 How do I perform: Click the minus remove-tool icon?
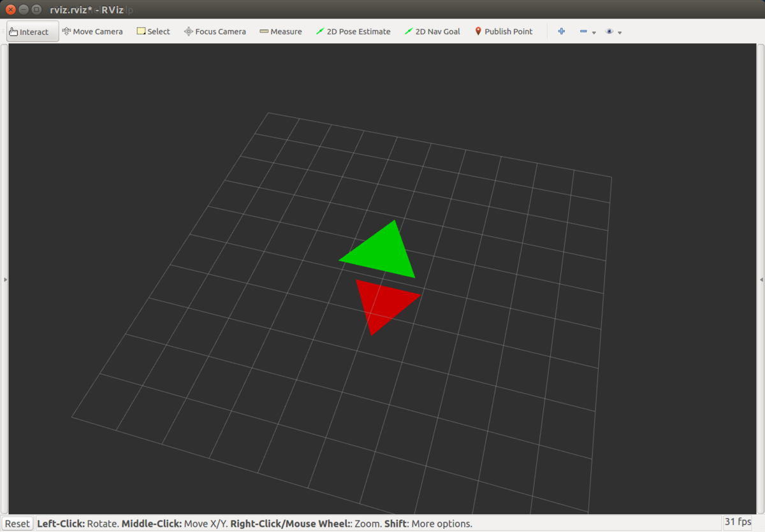click(583, 31)
